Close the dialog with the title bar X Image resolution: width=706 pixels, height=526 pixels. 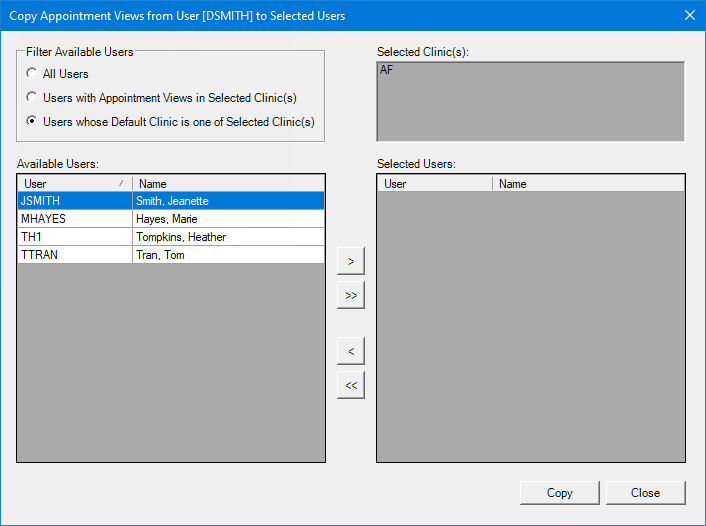point(689,15)
